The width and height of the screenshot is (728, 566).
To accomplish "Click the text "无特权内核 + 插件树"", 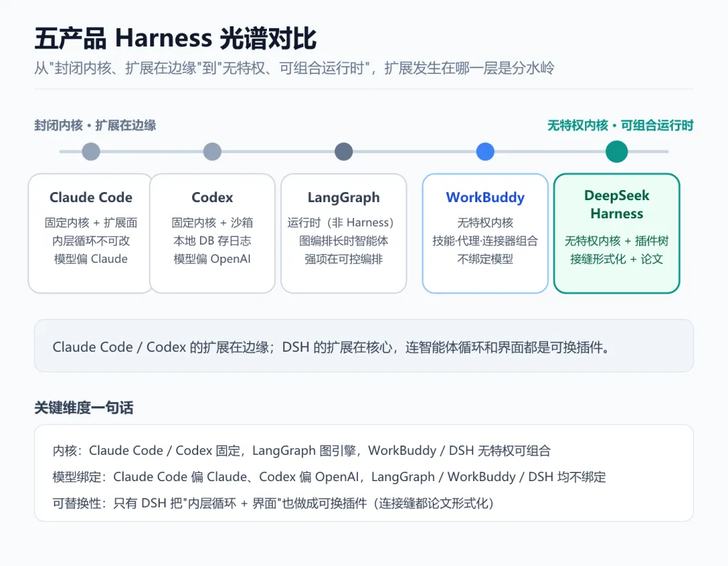I will (617, 241).
